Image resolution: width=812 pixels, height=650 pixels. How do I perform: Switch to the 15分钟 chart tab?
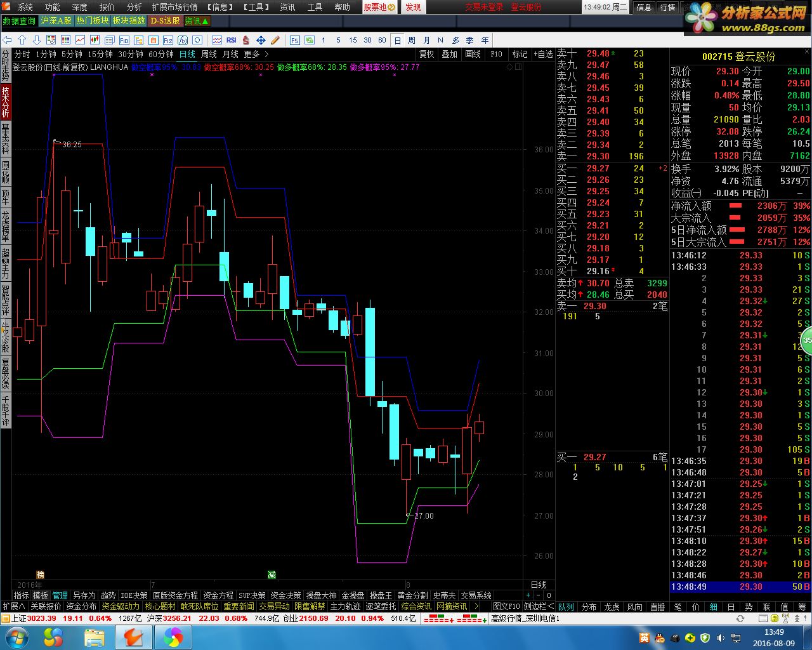pos(100,54)
